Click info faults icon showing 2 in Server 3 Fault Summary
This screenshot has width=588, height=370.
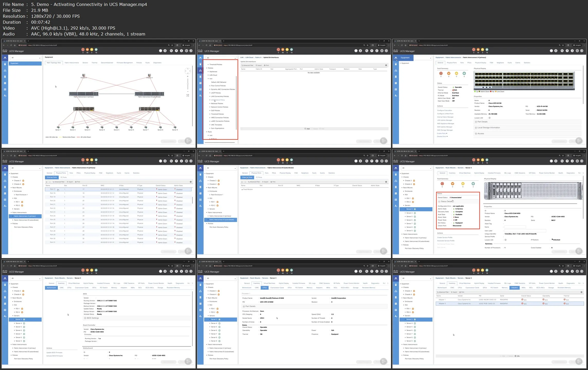tap(473, 184)
